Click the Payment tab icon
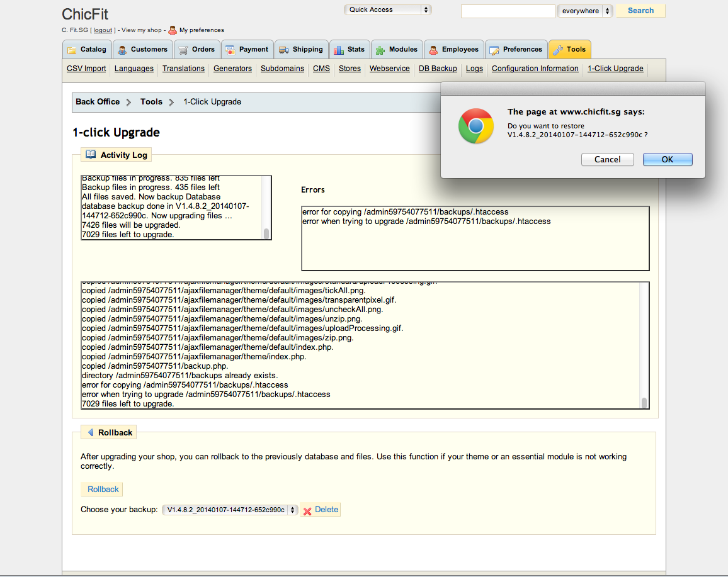This screenshot has height=577, width=728. point(230,50)
